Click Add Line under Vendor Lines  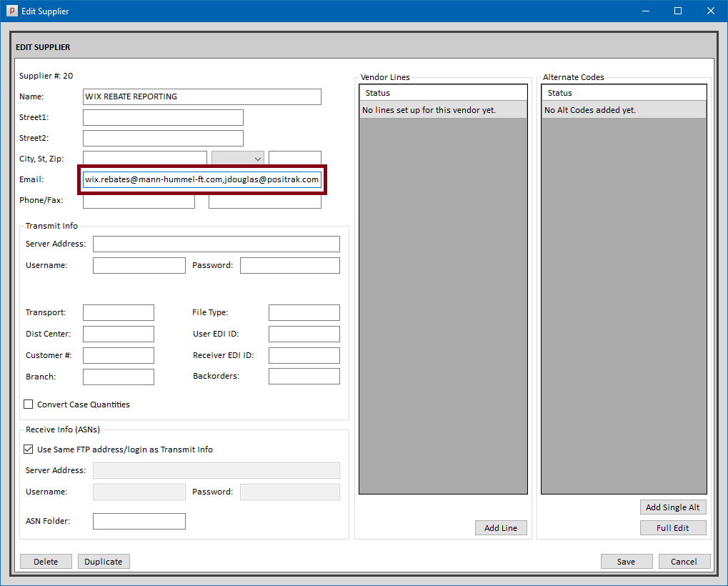pyautogui.click(x=501, y=528)
